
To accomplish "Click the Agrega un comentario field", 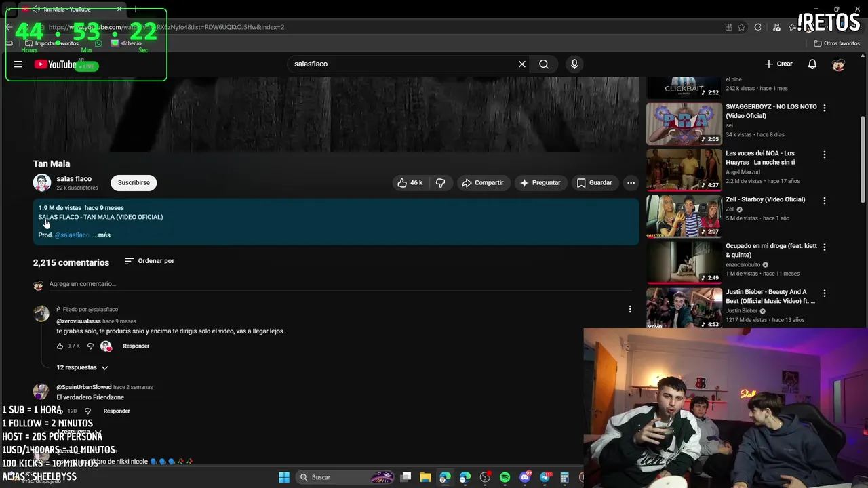I will tap(339, 284).
